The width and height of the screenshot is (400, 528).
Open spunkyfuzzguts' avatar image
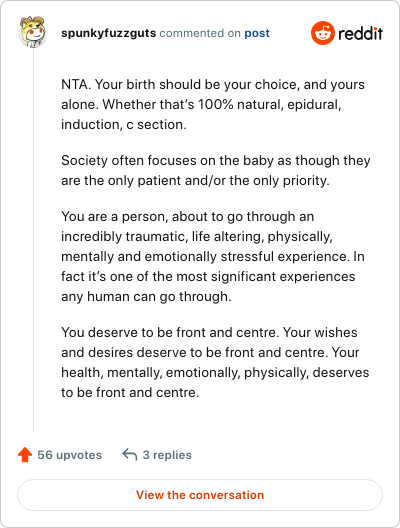[x=33, y=32]
